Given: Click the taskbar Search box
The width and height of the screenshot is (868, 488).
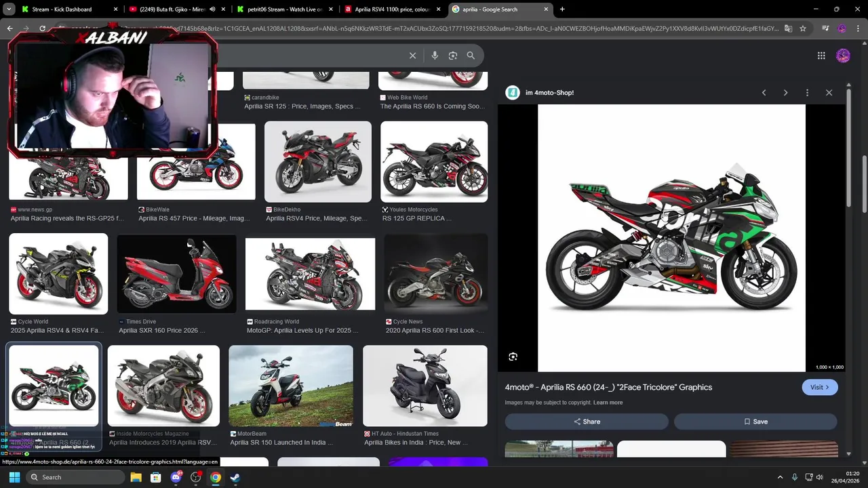Looking at the screenshot, I should pyautogui.click(x=75, y=477).
